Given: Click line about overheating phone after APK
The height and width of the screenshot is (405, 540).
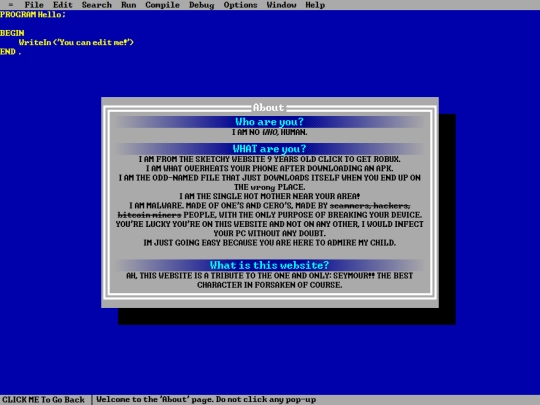Looking at the screenshot, I should coord(269,168).
